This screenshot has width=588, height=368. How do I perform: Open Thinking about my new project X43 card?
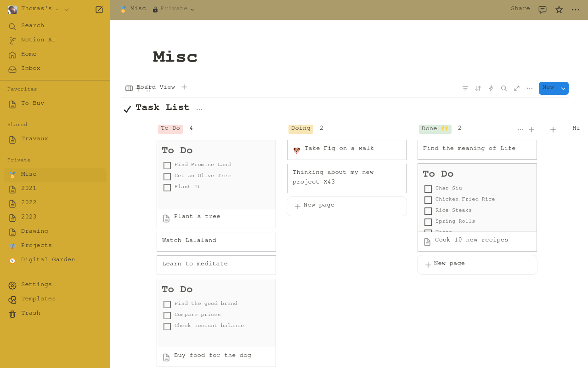coord(347,178)
